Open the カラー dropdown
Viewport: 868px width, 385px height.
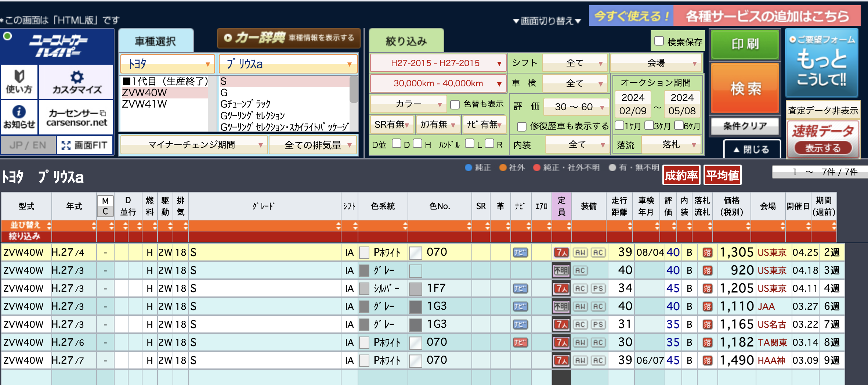click(x=408, y=104)
